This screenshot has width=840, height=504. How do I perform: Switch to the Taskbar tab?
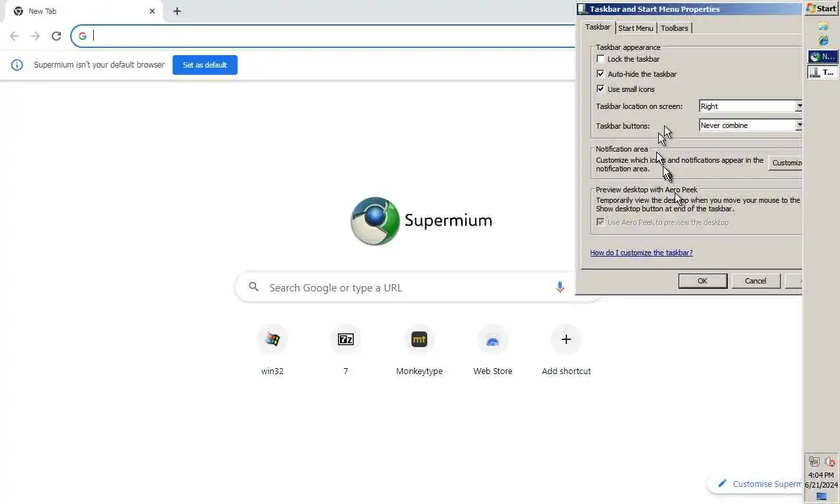click(598, 28)
